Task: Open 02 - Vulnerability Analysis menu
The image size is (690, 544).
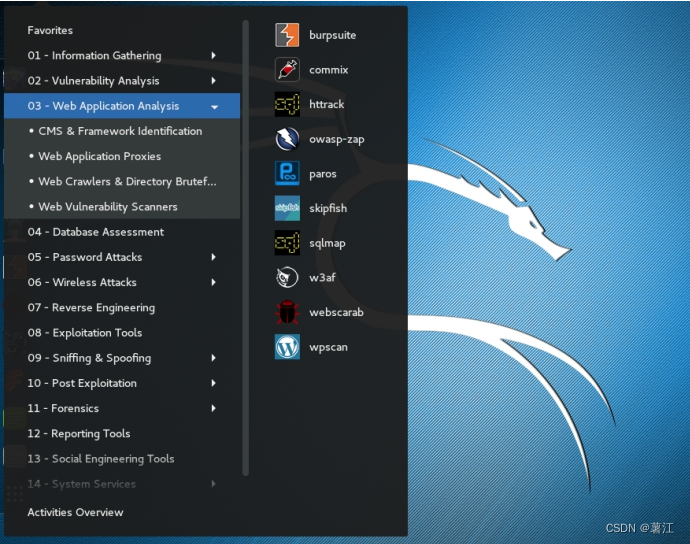Action: pyautogui.click(x=122, y=81)
